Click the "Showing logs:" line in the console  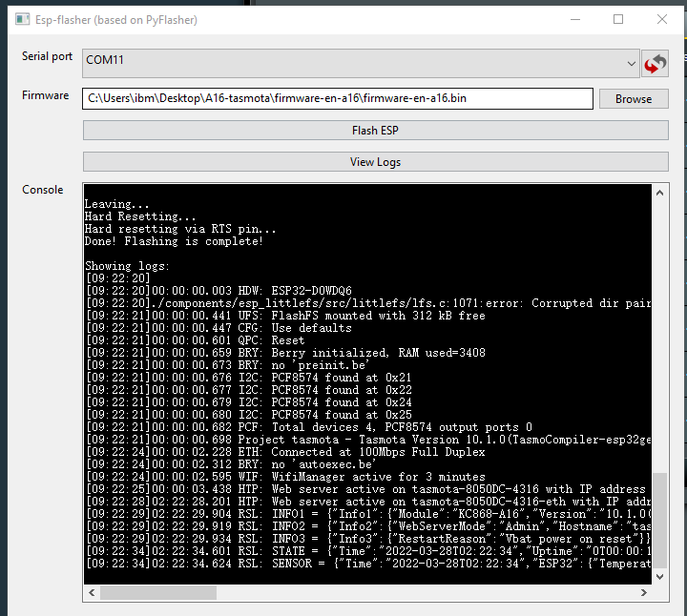[x=127, y=266]
